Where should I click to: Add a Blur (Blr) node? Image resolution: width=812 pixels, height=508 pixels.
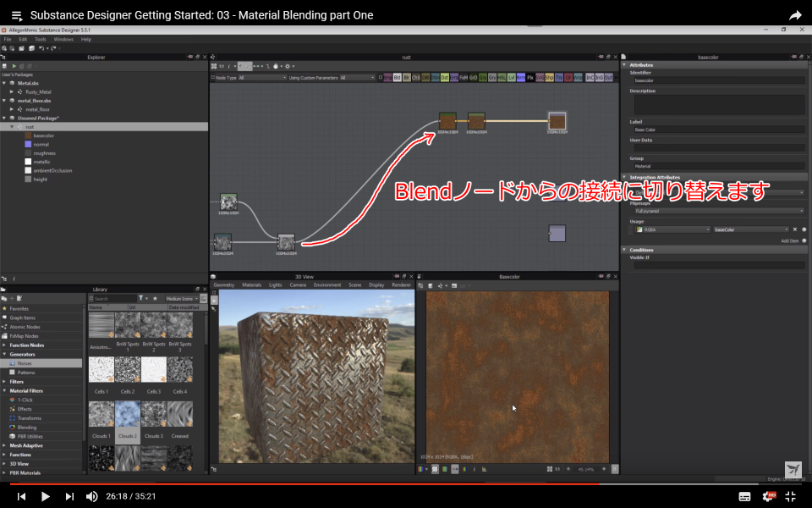(407, 78)
